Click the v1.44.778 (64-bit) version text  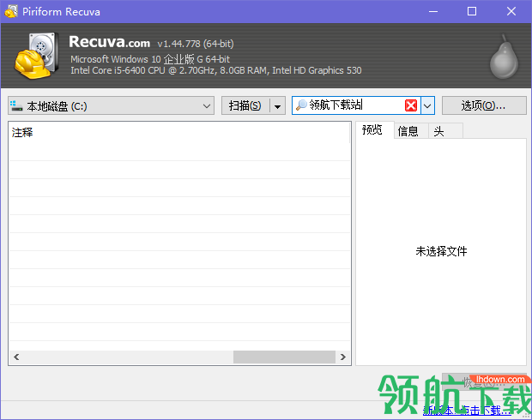click(196, 44)
